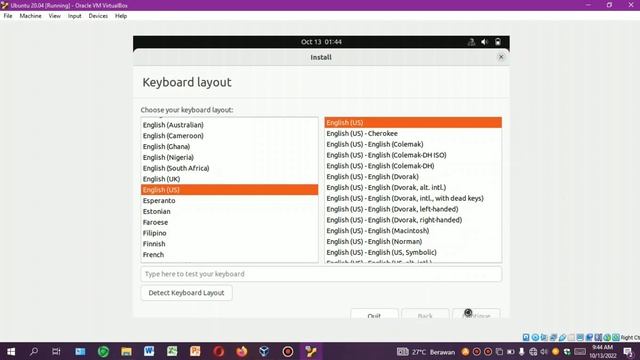Viewport: 640px width, 360px height.
Task: Close the Install dialog
Action: (501, 57)
